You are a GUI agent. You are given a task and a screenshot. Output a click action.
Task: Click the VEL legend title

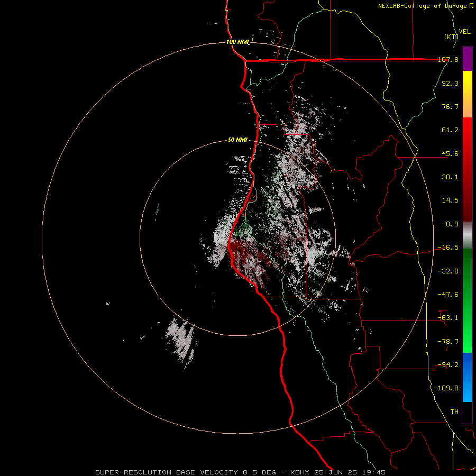click(464, 32)
